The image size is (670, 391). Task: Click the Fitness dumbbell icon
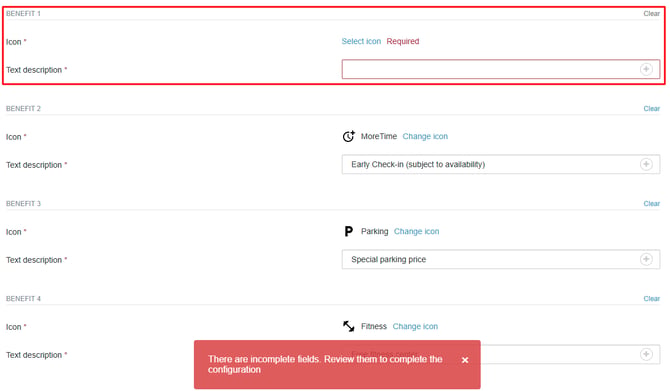[x=349, y=326]
